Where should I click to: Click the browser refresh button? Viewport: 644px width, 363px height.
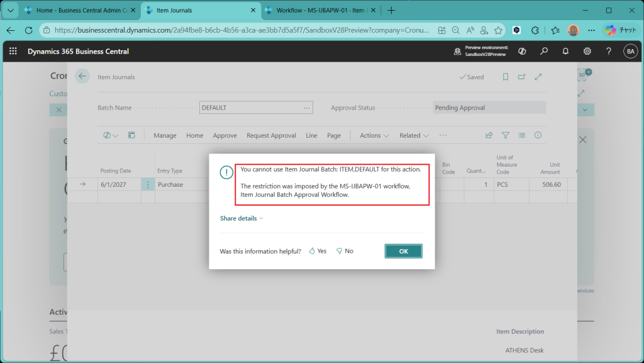[x=28, y=30]
